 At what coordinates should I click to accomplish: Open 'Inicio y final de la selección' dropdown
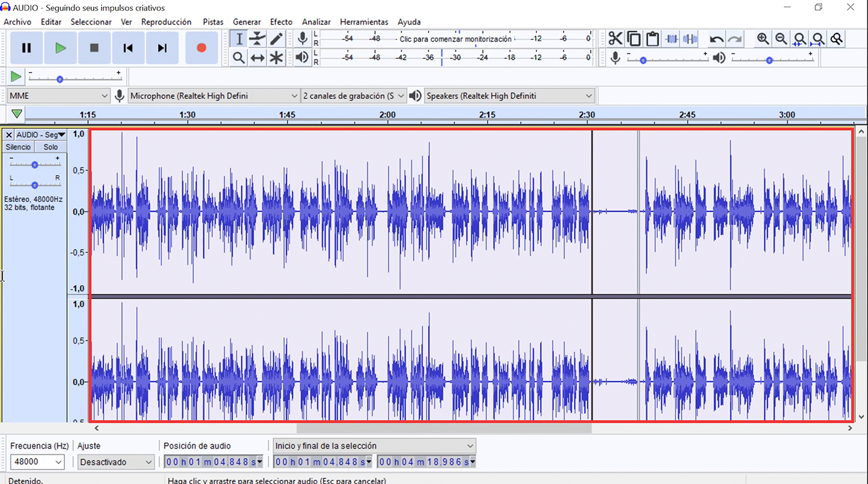coord(374,446)
